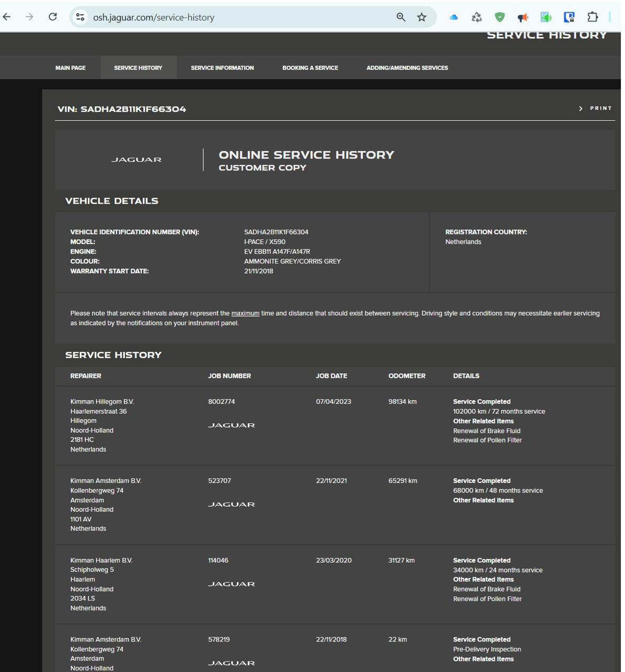625x672 pixels.
Task: Click the JOB NUMBER column header
Action: pyautogui.click(x=230, y=376)
